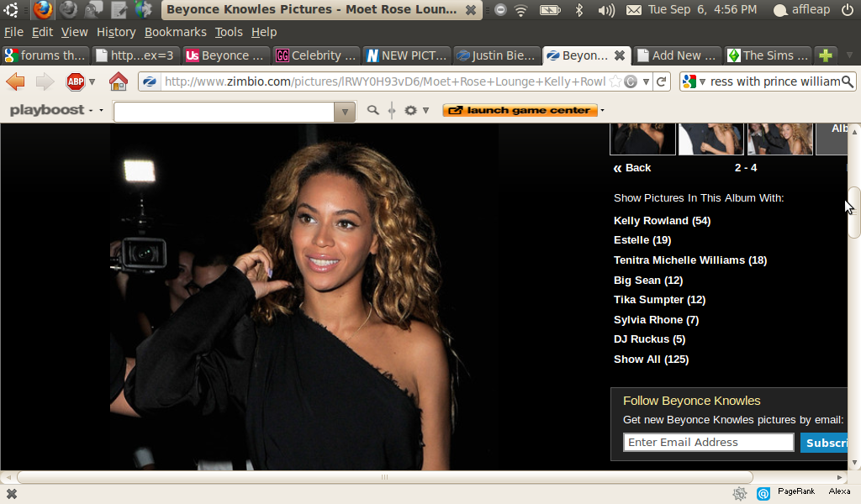Click the grey Forward arrow button
861x504 pixels.
(x=45, y=81)
